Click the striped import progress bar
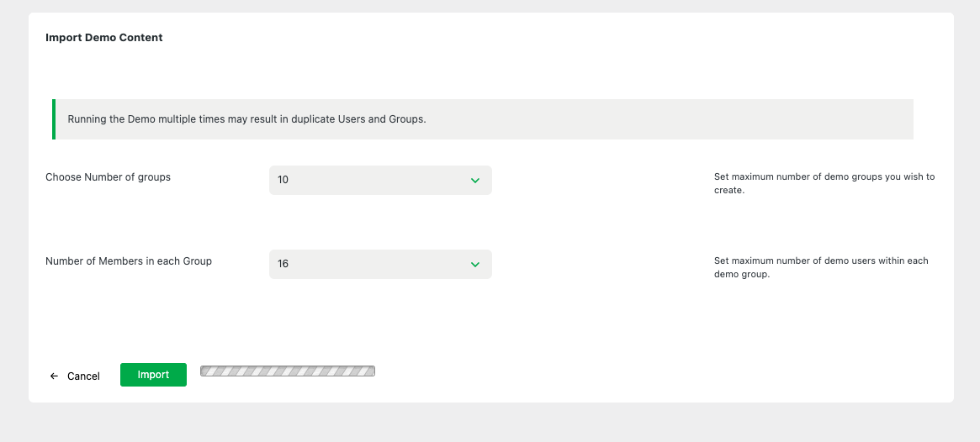The image size is (980, 442). [288, 371]
